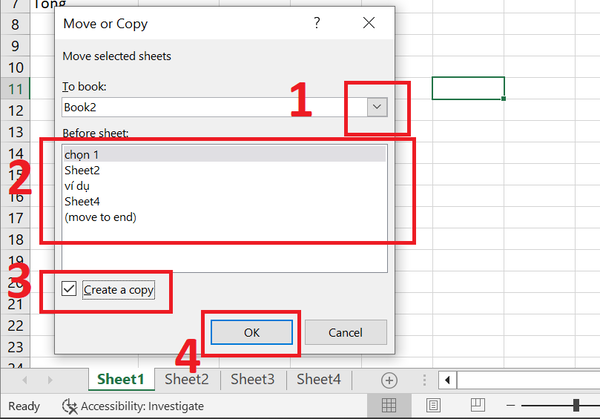Viewport: 600px width, 419px height.
Task: Click previous sheet navigation arrow
Action: [x=25, y=380]
